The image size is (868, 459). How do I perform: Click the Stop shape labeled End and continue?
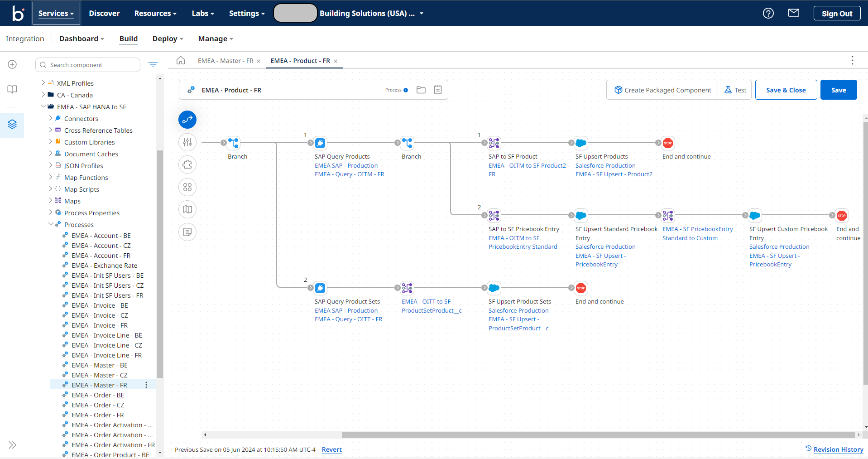667,143
